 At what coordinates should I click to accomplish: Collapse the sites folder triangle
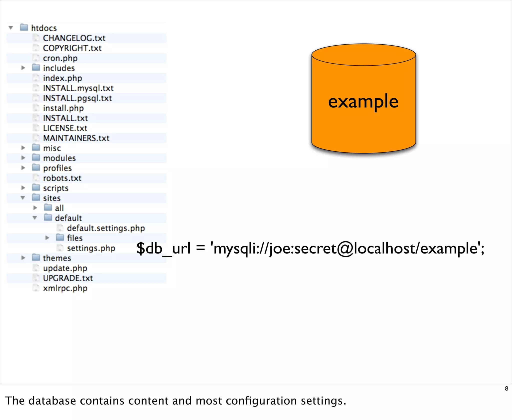23,198
